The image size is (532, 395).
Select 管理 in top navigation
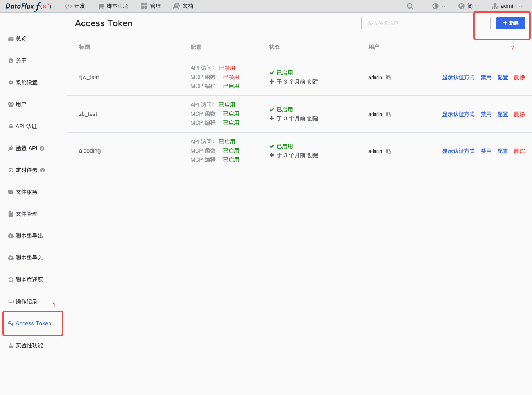pyautogui.click(x=151, y=6)
